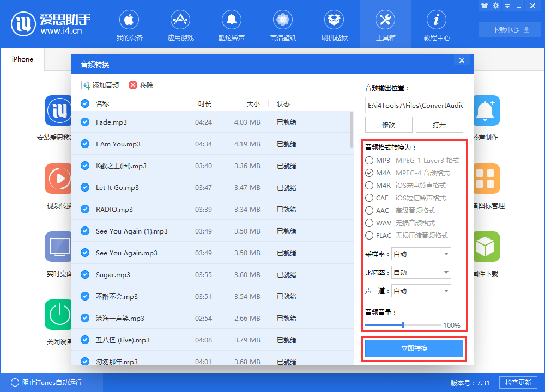Switch to the iPhone tab
Viewport: 545px width, 392px height.
[x=22, y=59]
